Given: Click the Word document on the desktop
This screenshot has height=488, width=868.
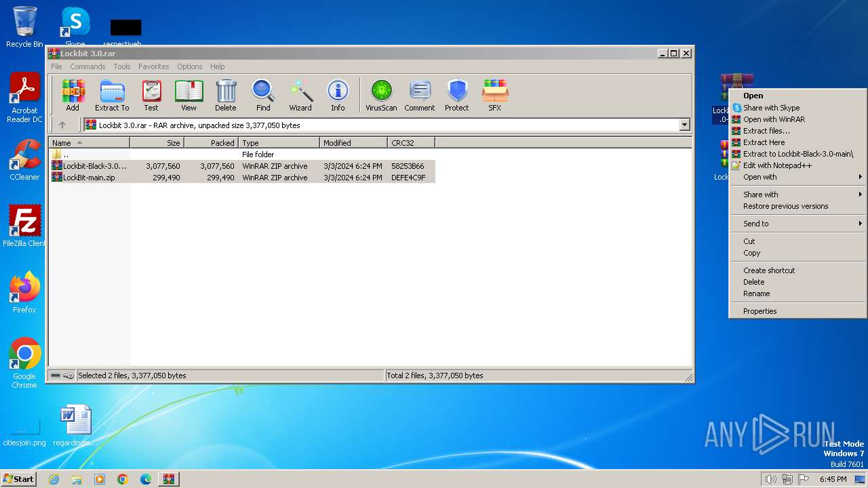Looking at the screenshot, I should click(x=75, y=426).
